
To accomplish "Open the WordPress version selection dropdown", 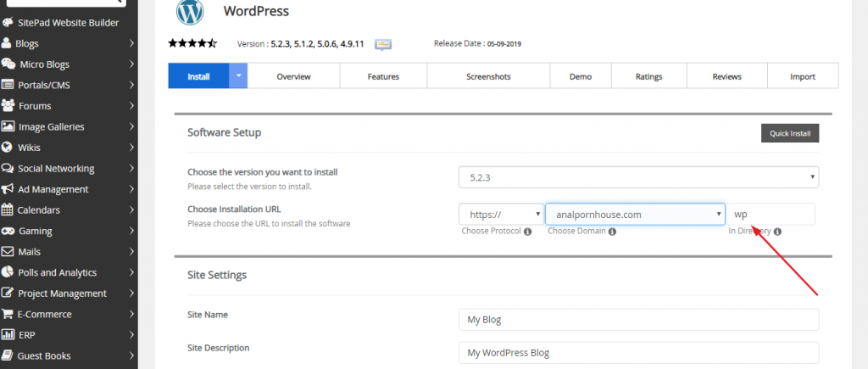I will coord(638,177).
